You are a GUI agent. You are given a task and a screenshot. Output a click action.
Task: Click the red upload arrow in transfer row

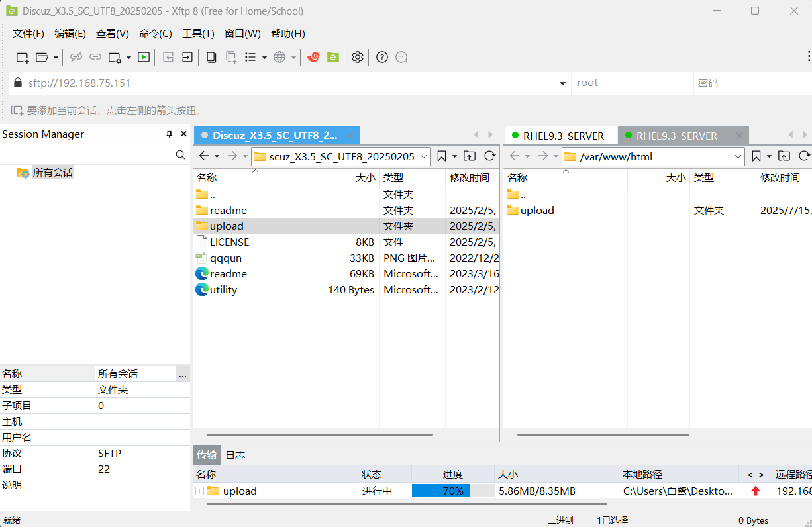756,491
